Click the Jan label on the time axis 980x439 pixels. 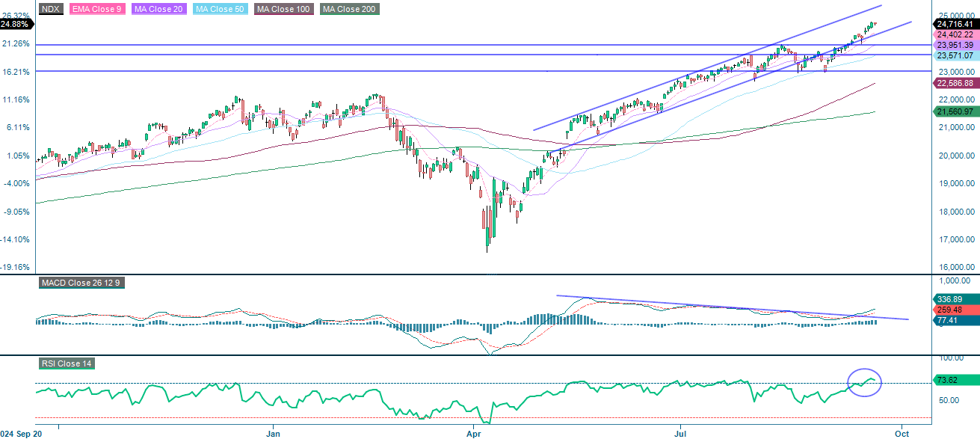tap(274, 432)
